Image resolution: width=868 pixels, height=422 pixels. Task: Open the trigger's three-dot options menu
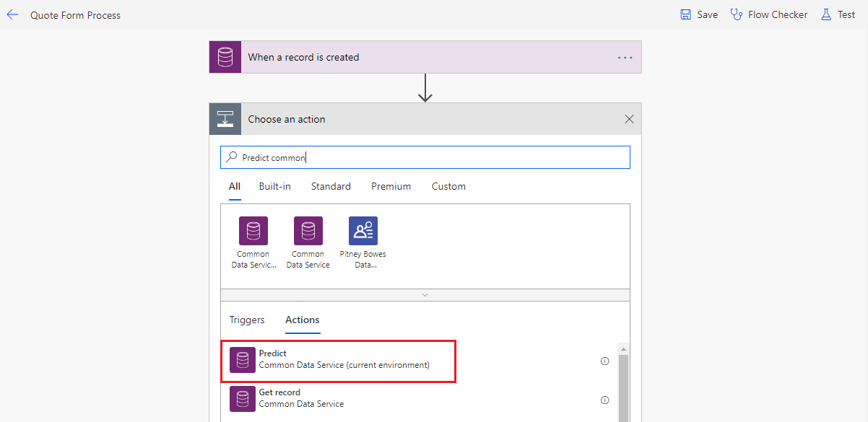tap(625, 58)
